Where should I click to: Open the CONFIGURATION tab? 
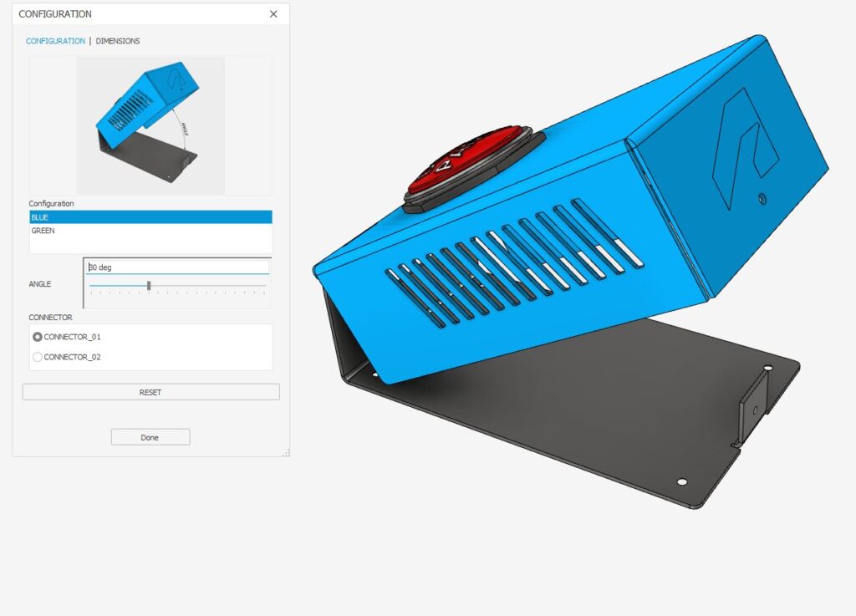tap(54, 40)
